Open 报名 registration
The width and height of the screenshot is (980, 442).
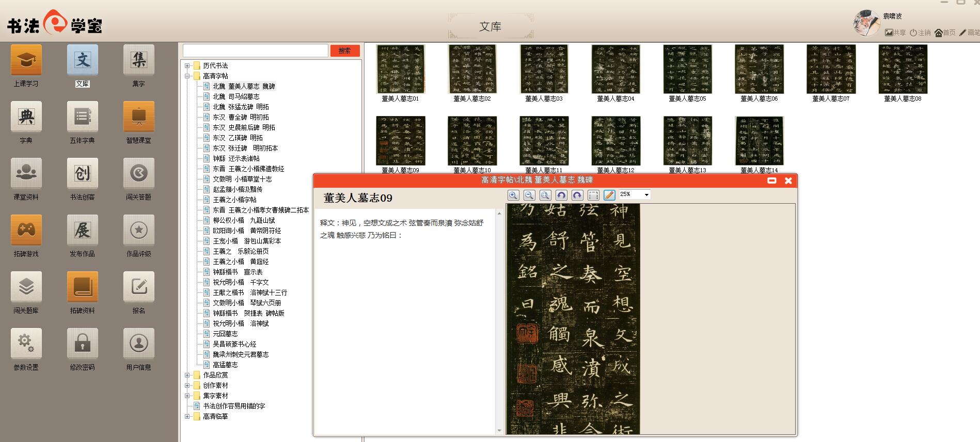(x=138, y=287)
